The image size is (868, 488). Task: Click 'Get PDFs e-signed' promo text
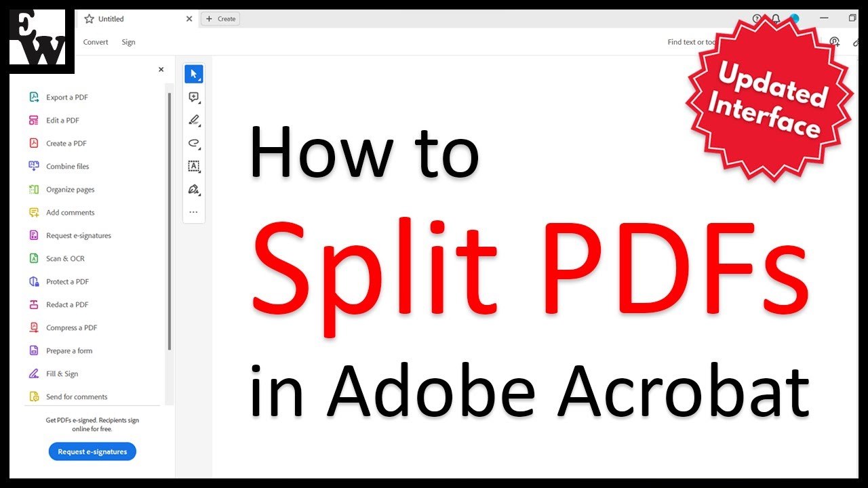(x=92, y=424)
